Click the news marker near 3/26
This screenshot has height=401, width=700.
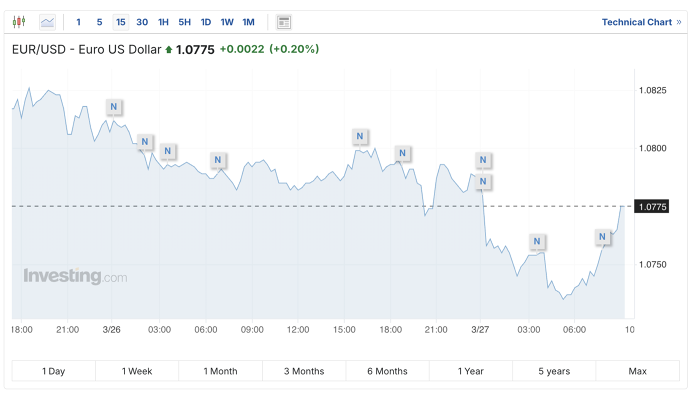(x=114, y=107)
